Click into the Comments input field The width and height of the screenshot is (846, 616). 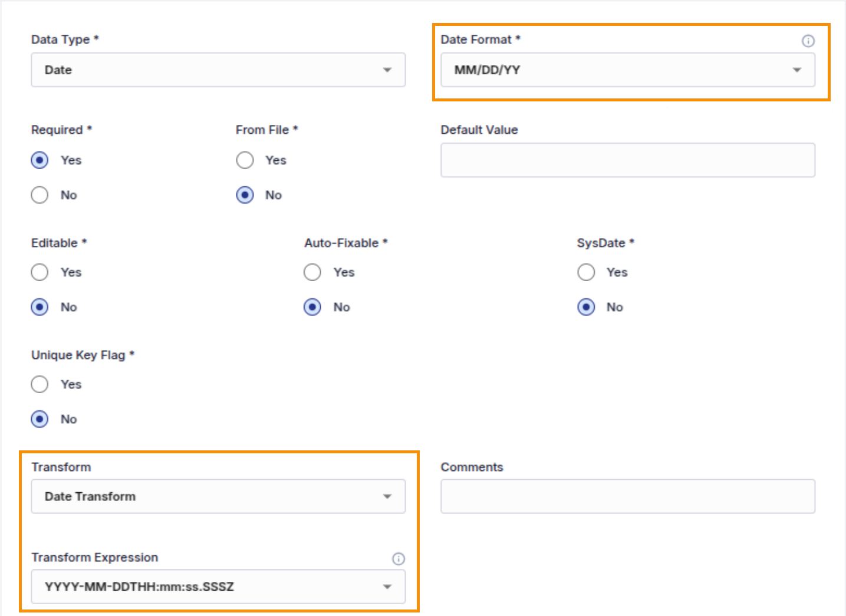tap(627, 496)
